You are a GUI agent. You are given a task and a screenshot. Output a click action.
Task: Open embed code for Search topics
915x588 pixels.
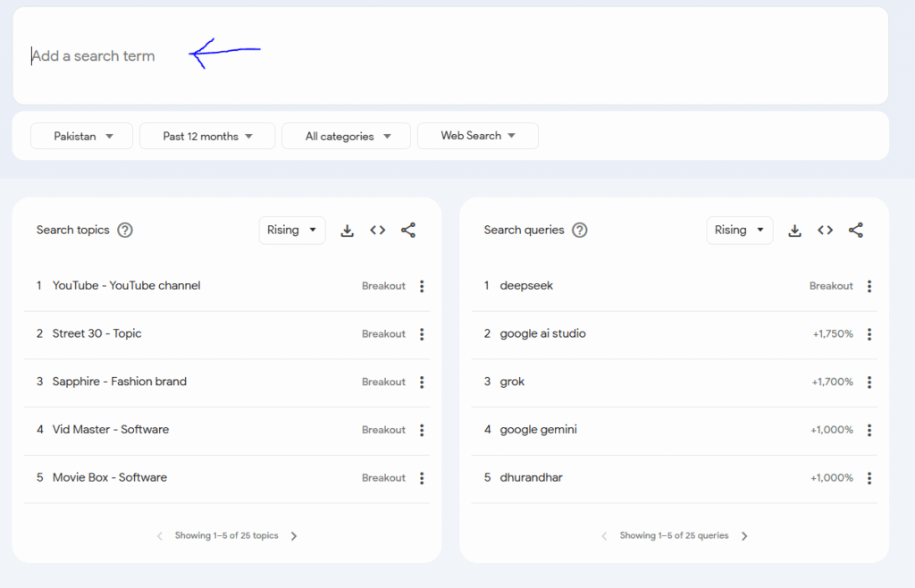click(x=378, y=231)
